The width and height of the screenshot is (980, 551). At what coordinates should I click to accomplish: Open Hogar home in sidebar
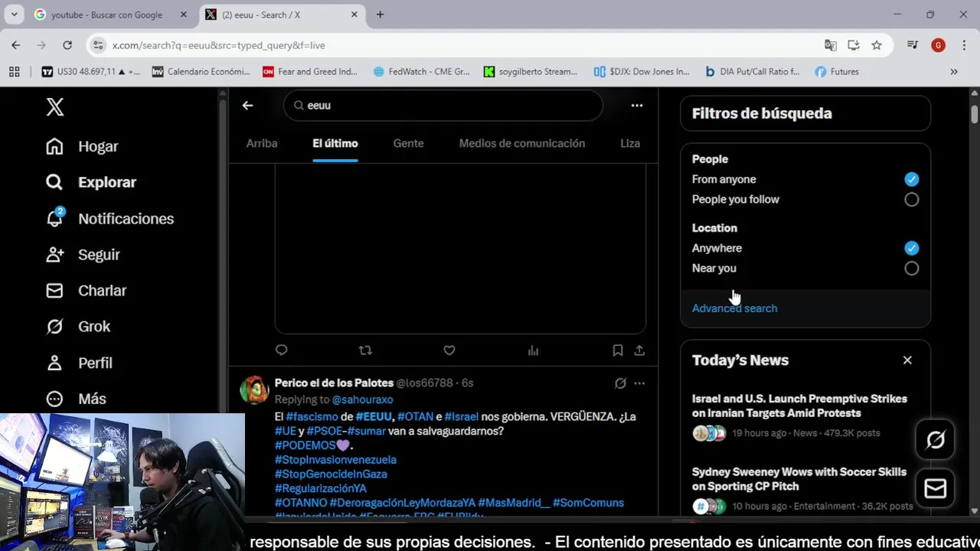coord(82,146)
